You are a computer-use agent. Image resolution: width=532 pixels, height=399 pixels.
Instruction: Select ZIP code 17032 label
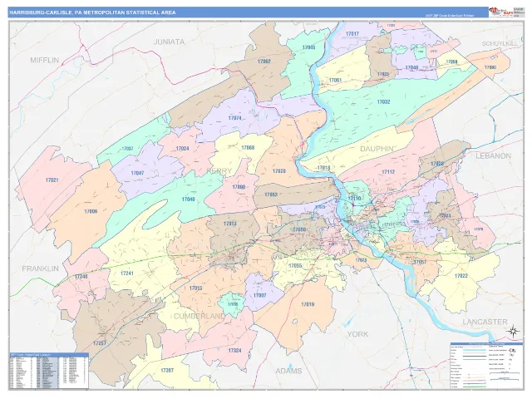tap(383, 101)
